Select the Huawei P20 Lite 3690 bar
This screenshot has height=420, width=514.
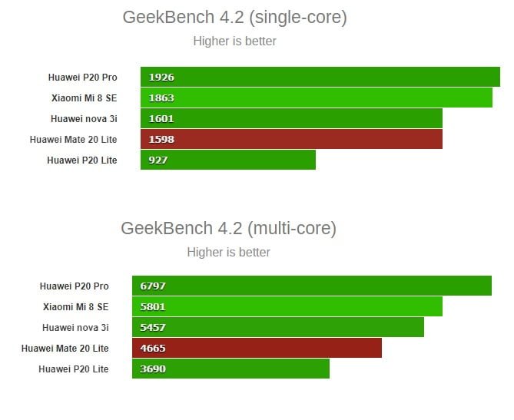click(230, 369)
